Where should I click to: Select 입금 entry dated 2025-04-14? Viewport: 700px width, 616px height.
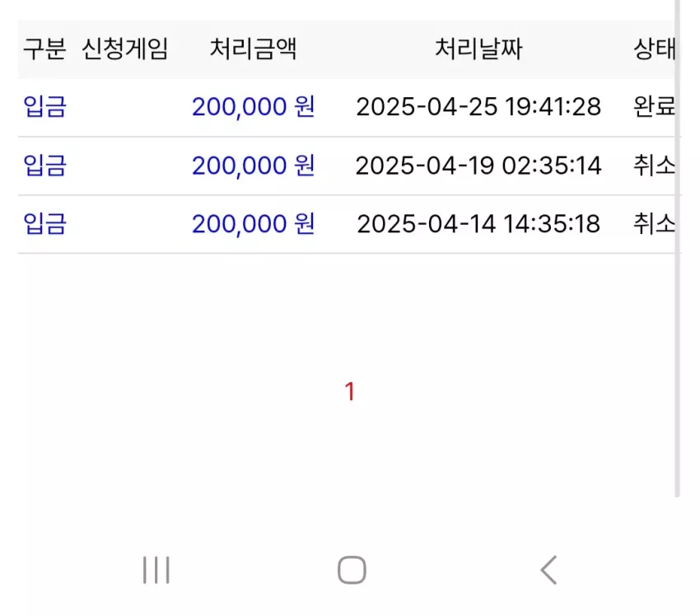coord(44,224)
